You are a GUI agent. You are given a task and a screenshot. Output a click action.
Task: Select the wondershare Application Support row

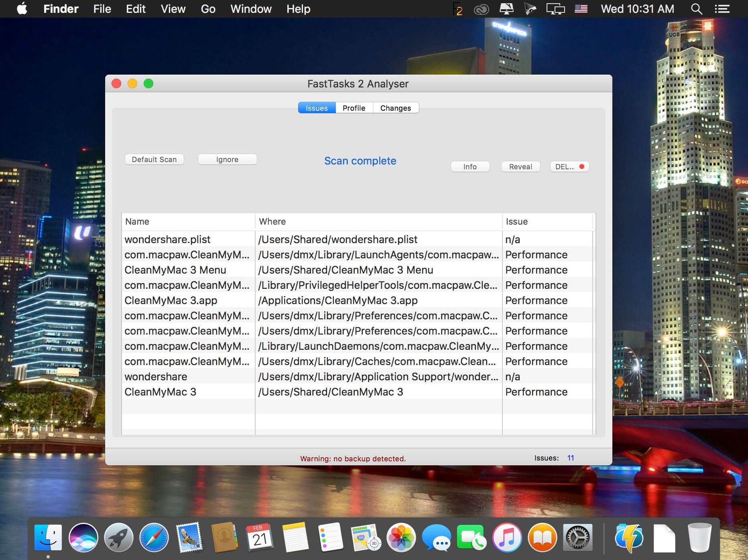pyautogui.click(x=357, y=376)
